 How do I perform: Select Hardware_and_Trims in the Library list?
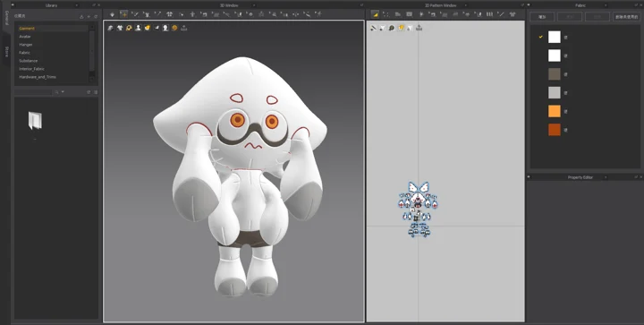point(38,77)
